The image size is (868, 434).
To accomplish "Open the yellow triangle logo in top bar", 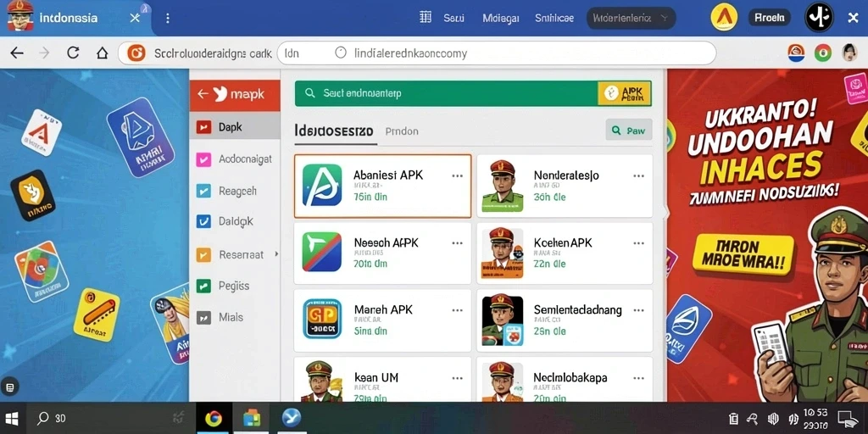I will (724, 18).
